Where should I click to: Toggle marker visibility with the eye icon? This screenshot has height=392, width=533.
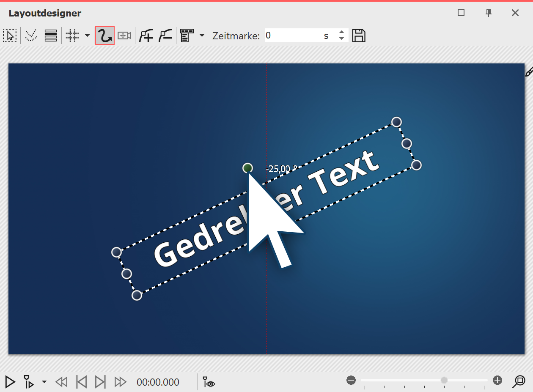(x=208, y=382)
